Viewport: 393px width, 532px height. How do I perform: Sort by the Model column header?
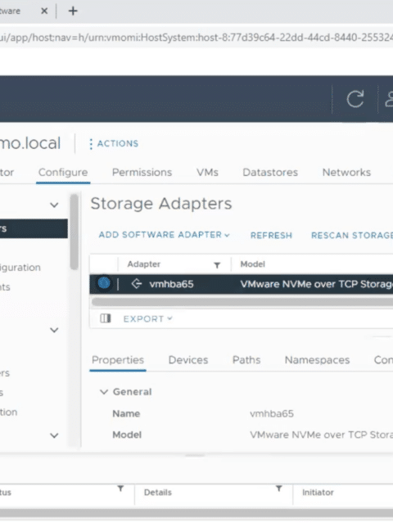(252, 264)
